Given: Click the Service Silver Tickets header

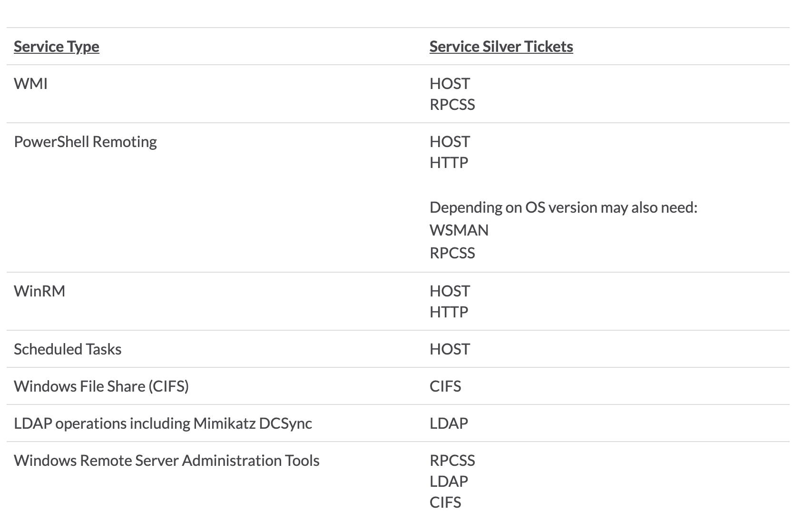Looking at the screenshot, I should click(501, 47).
